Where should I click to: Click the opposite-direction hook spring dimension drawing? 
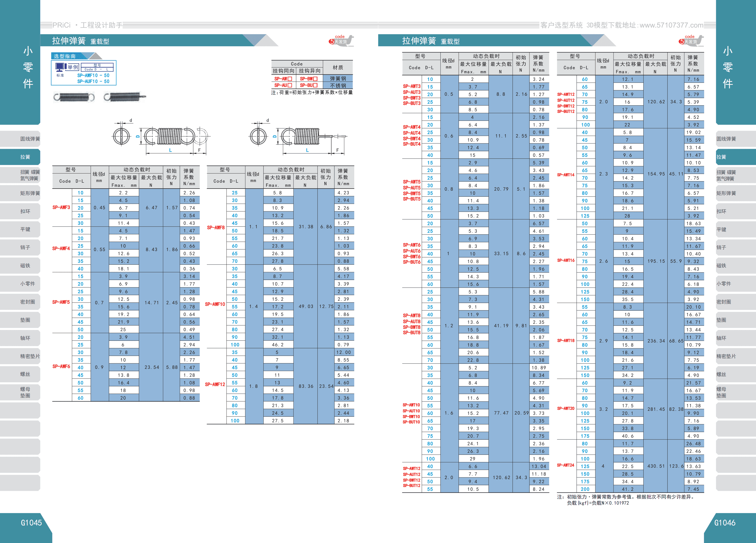click(x=298, y=137)
